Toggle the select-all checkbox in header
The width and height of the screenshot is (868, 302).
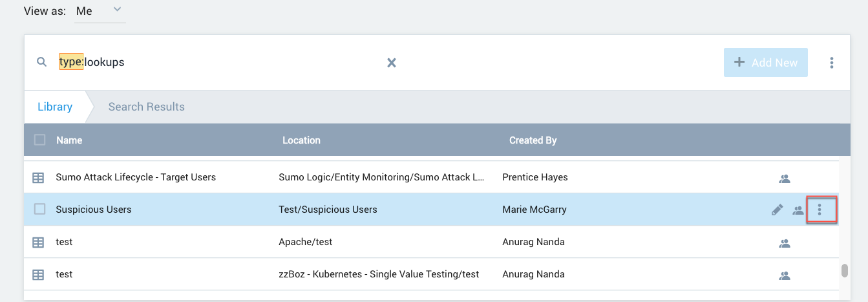pyautogui.click(x=39, y=140)
